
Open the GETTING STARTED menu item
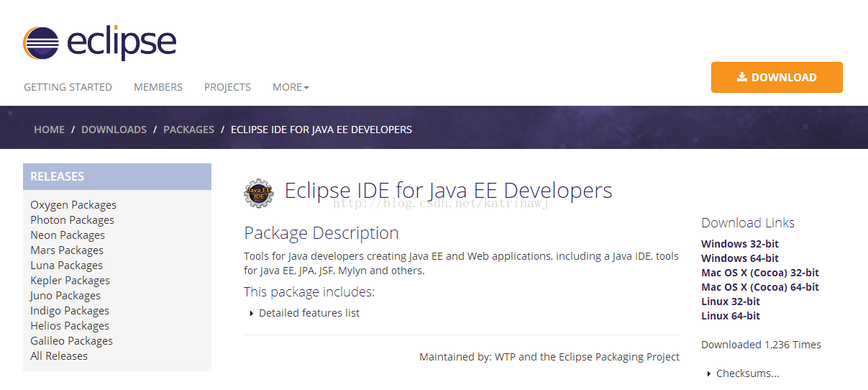click(68, 87)
